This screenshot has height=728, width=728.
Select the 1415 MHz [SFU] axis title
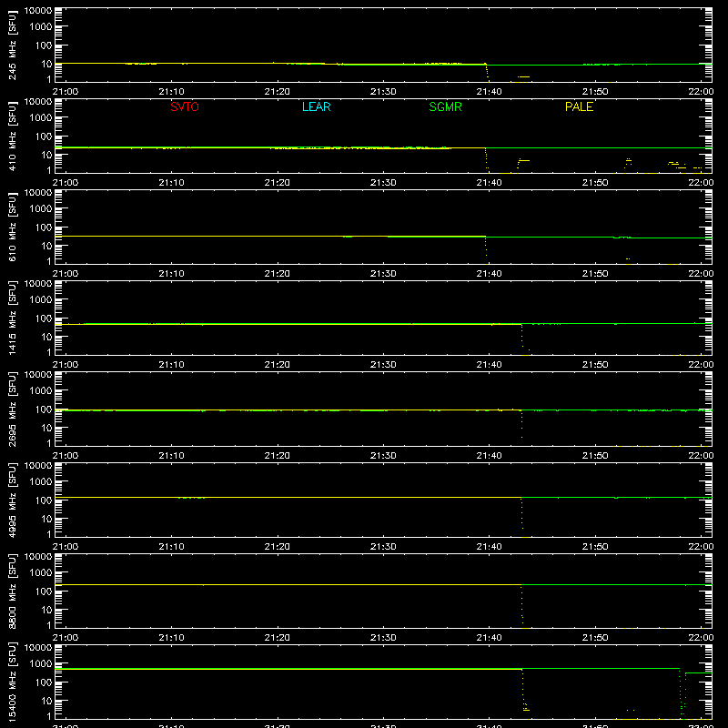click(12, 318)
